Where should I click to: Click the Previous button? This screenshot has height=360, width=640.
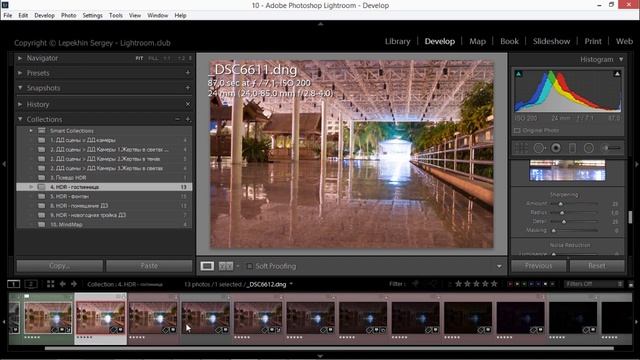538,266
